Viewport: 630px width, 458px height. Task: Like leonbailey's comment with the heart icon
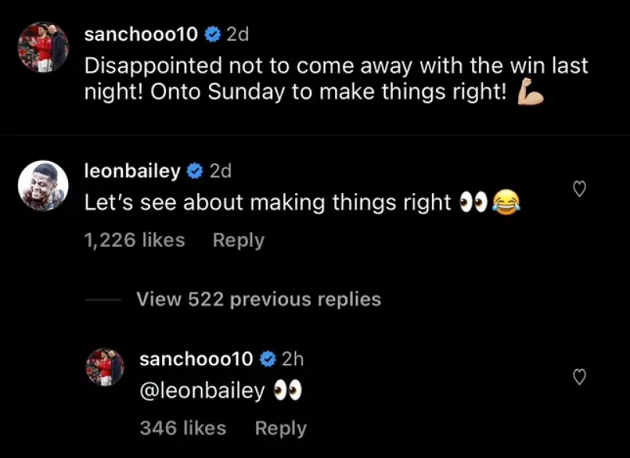click(579, 189)
